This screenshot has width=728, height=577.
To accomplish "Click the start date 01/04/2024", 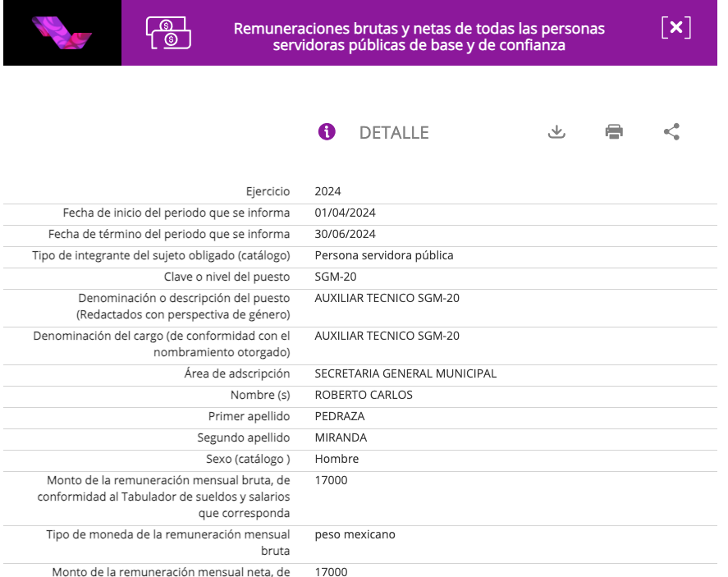I will (345, 213).
